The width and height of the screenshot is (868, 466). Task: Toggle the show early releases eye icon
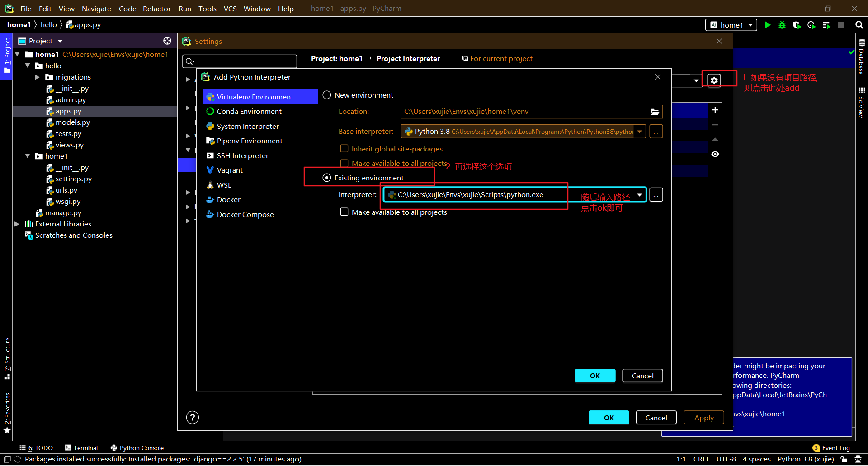coord(715,154)
